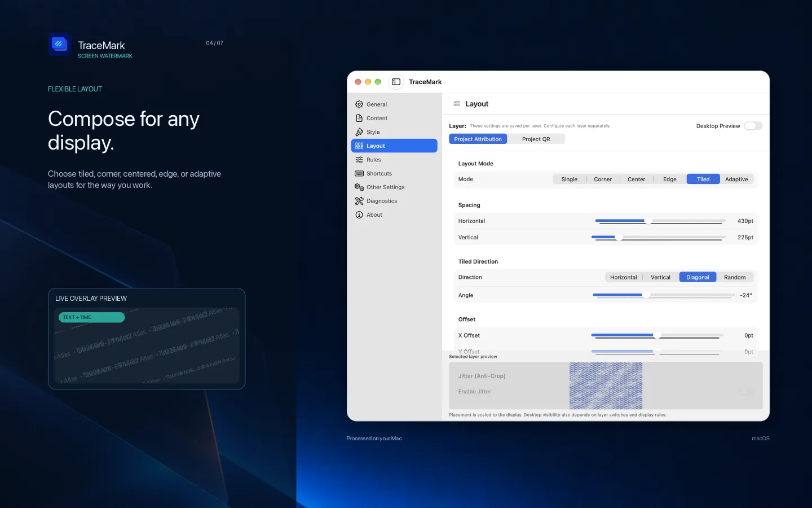The width and height of the screenshot is (812, 508).
Task: Click the 'Selected layer preview' label
Action: [x=473, y=357]
